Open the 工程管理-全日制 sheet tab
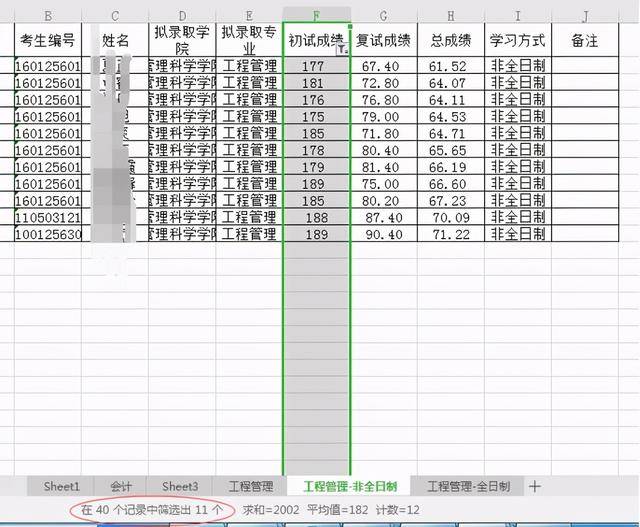Viewport: 640px width, 527px height. point(468,486)
